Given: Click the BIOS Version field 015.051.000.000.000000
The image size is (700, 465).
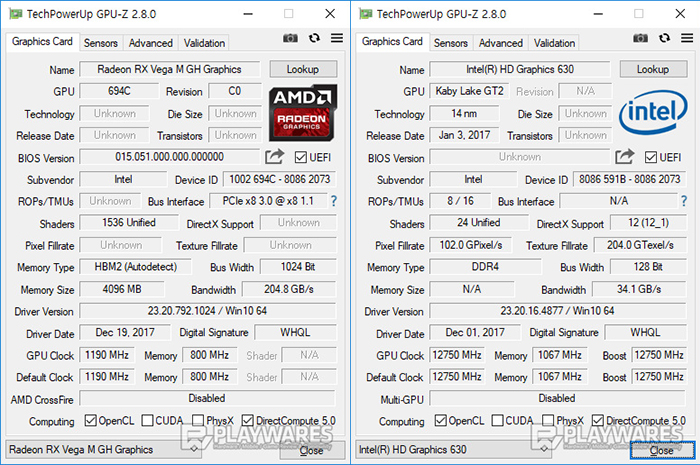Looking at the screenshot, I should point(170,157).
